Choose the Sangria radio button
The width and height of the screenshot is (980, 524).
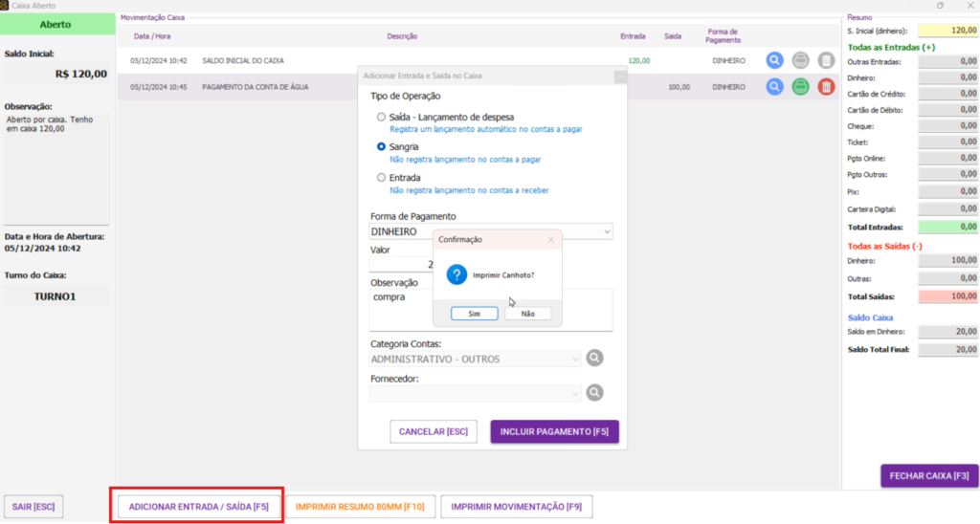click(x=382, y=147)
